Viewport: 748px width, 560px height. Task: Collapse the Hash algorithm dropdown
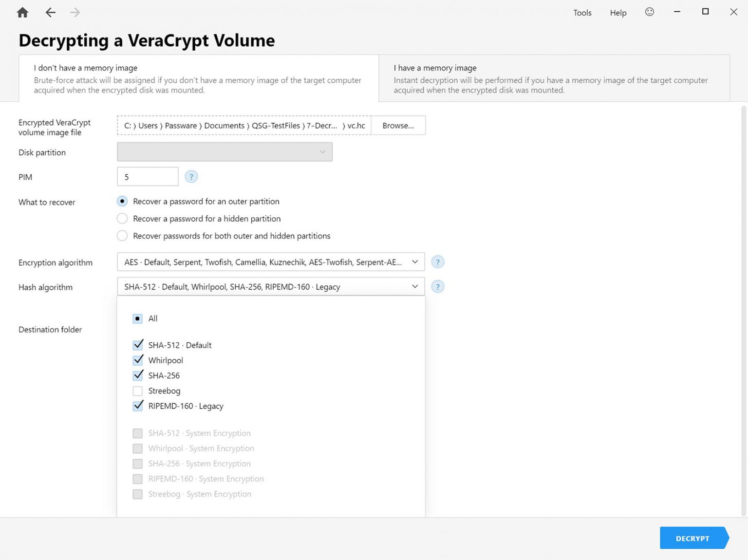point(415,286)
